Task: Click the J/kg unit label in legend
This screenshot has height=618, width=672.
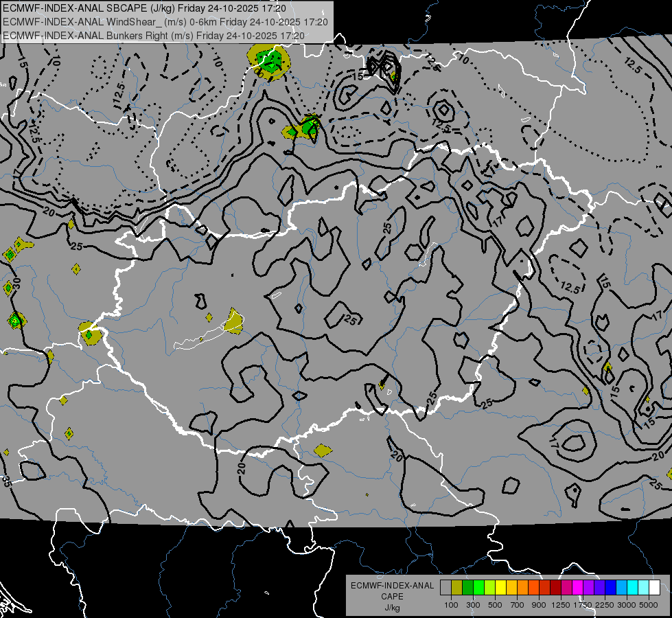Action: pos(392,608)
